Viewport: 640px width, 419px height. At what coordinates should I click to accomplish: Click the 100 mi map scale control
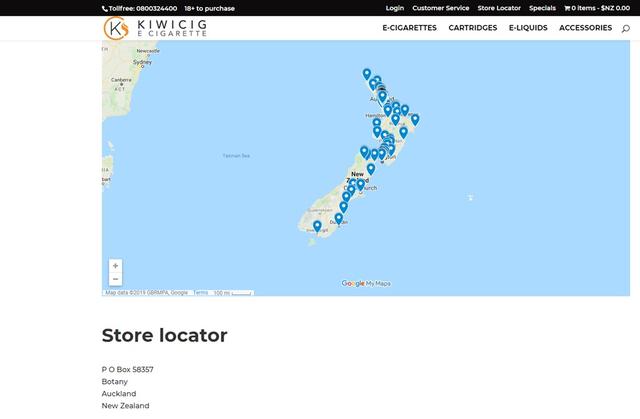click(x=233, y=293)
